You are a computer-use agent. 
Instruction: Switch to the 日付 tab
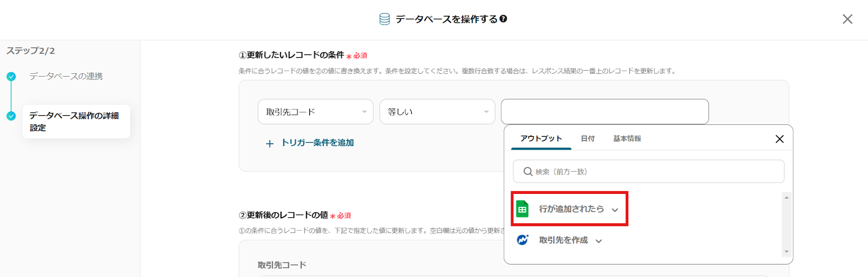(x=588, y=138)
